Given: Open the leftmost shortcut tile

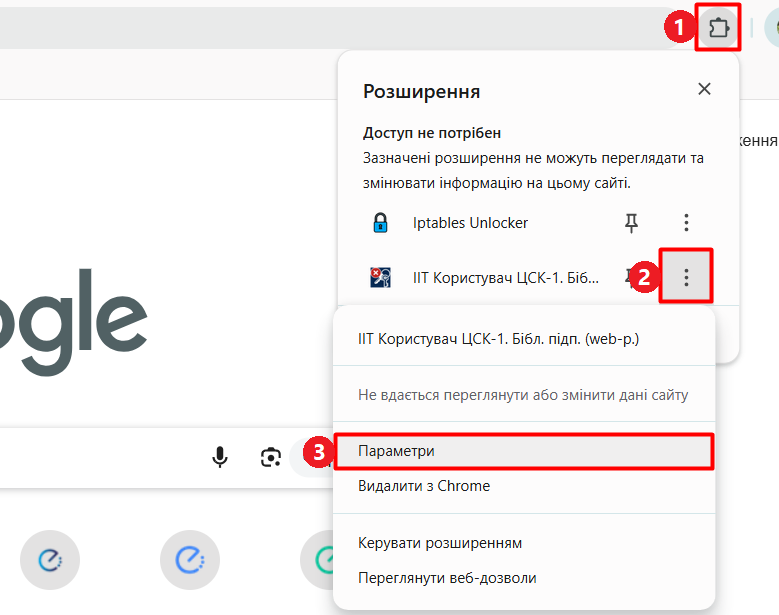Looking at the screenshot, I should pyautogui.click(x=49, y=560).
